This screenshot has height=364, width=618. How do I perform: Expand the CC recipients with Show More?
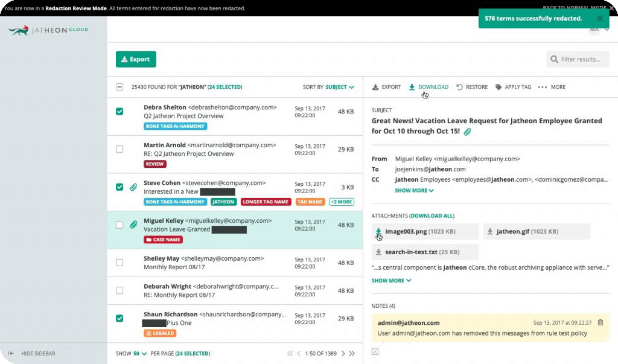tap(414, 191)
